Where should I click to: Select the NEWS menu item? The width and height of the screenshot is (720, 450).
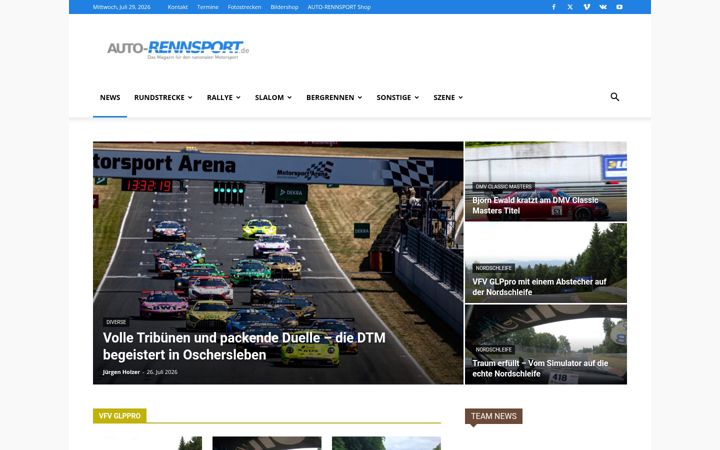point(110,97)
